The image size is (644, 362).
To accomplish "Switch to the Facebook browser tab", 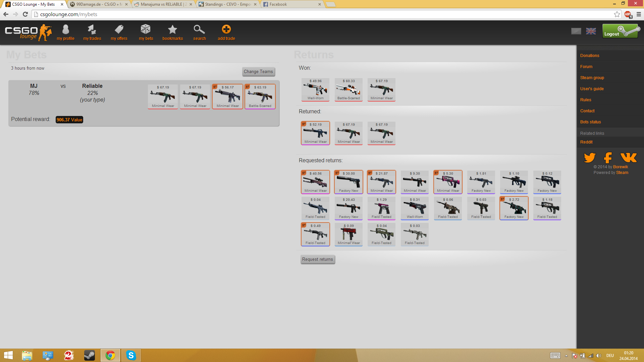I will [x=292, y=4].
